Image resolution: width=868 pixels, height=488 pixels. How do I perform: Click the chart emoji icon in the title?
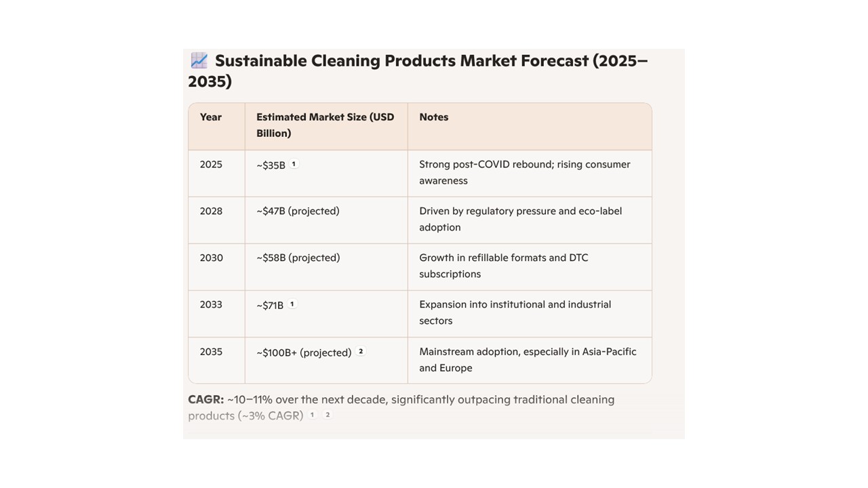click(199, 60)
